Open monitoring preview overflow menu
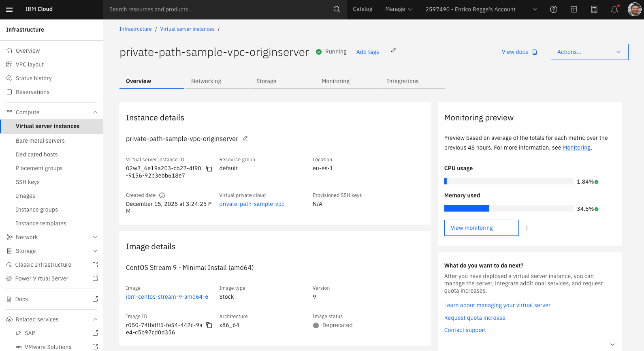Image resolution: width=644 pixels, height=351 pixels. point(527,228)
